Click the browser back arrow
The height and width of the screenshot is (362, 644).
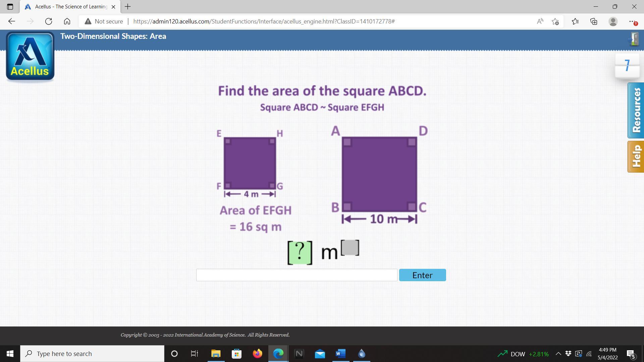pyautogui.click(x=12, y=21)
